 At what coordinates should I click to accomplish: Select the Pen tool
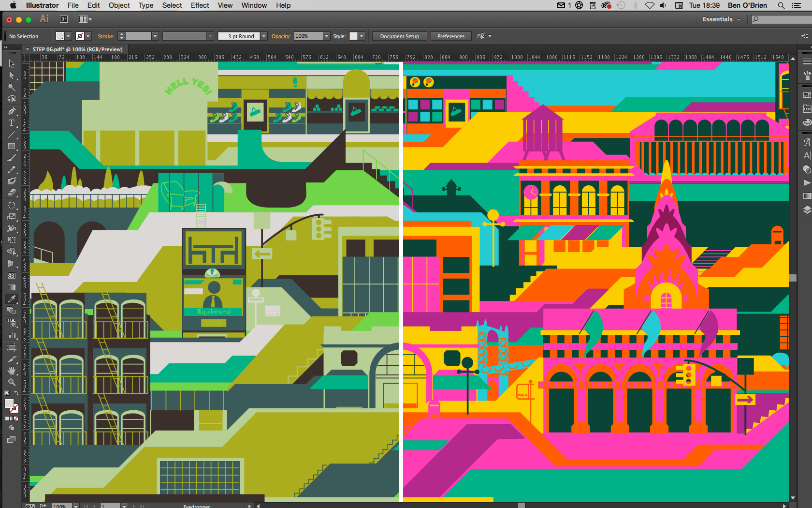12,111
